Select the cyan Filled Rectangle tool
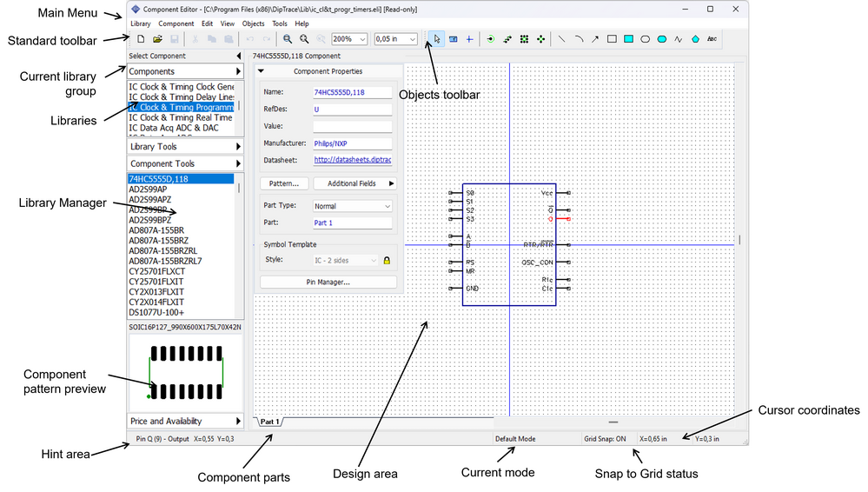This screenshot has height=492, width=868. [628, 39]
